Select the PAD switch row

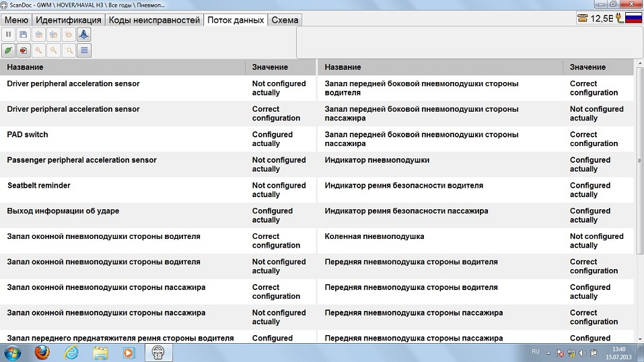(158, 139)
